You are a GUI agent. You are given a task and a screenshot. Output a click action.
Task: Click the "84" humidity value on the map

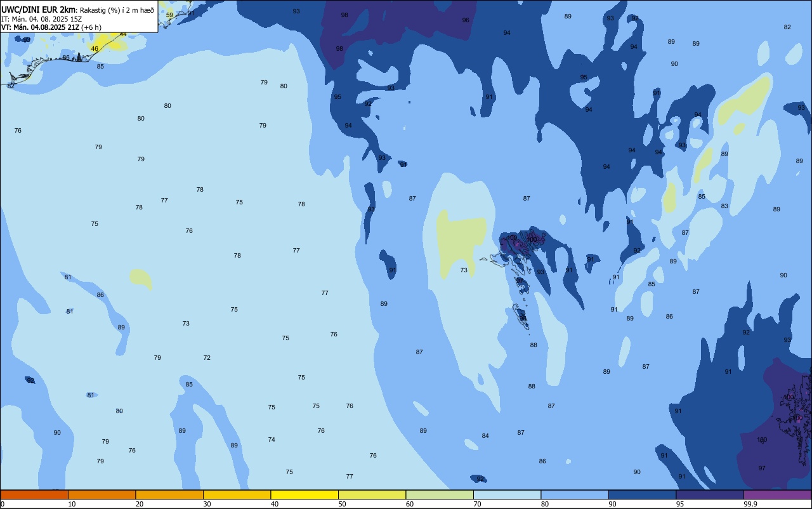pos(485,436)
